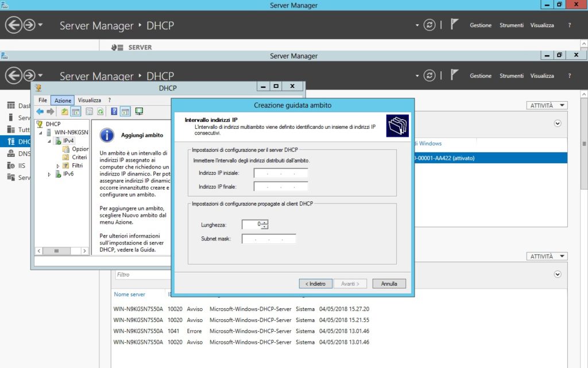Click the back arrow in front Server Manager

click(14, 76)
